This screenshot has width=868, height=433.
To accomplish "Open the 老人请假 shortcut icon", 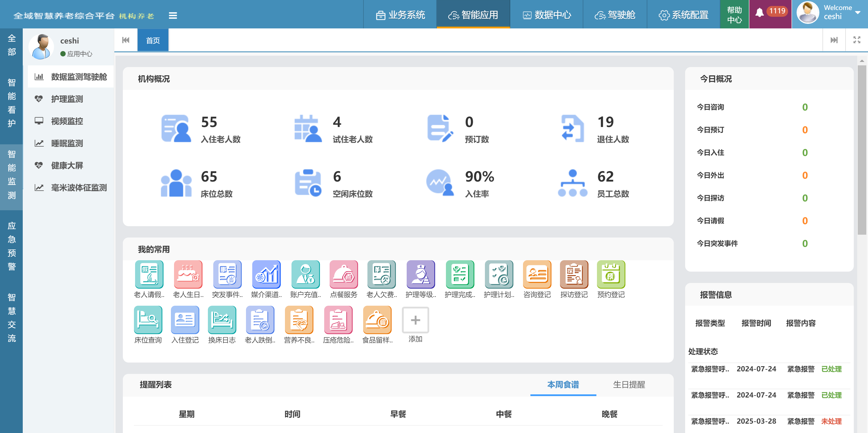I will [149, 274].
